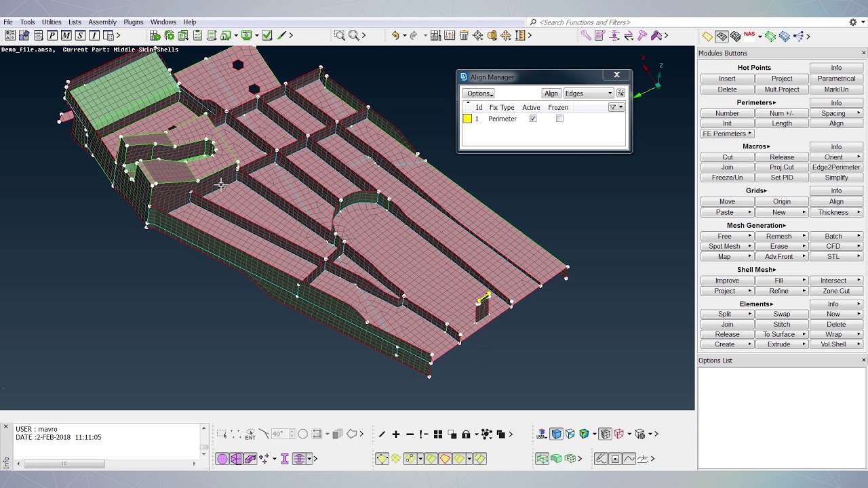The height and width of the screenshot is (488, 868).
Task: Select the zoom magnifier icon
Action: click(x=353, y=35)
